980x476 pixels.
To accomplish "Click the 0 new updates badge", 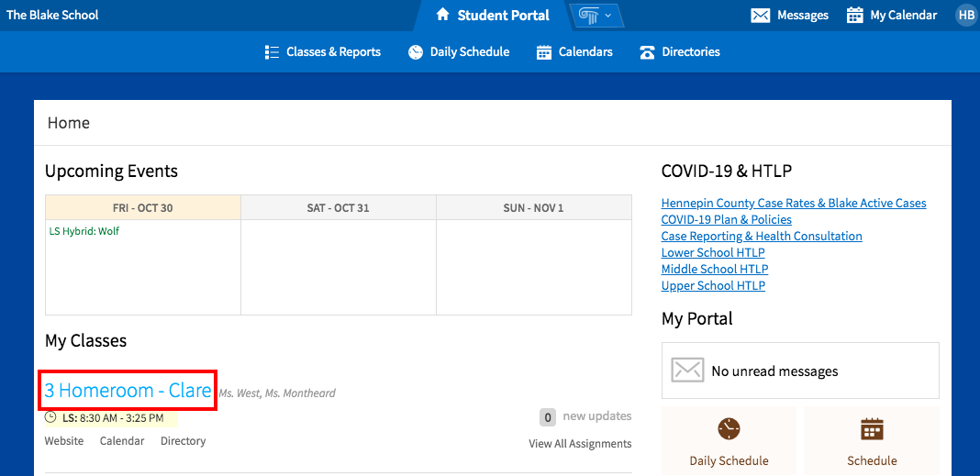I will coord(548,417).
